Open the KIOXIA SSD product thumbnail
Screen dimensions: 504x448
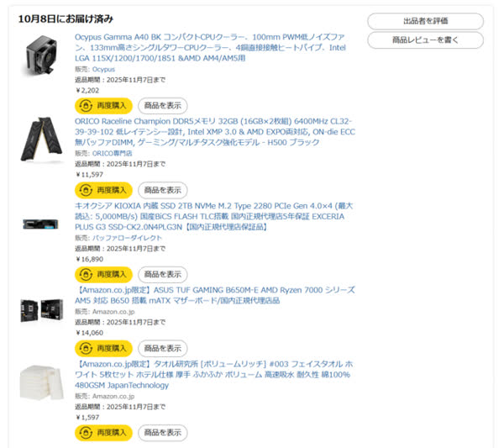[x=41, y=224]
